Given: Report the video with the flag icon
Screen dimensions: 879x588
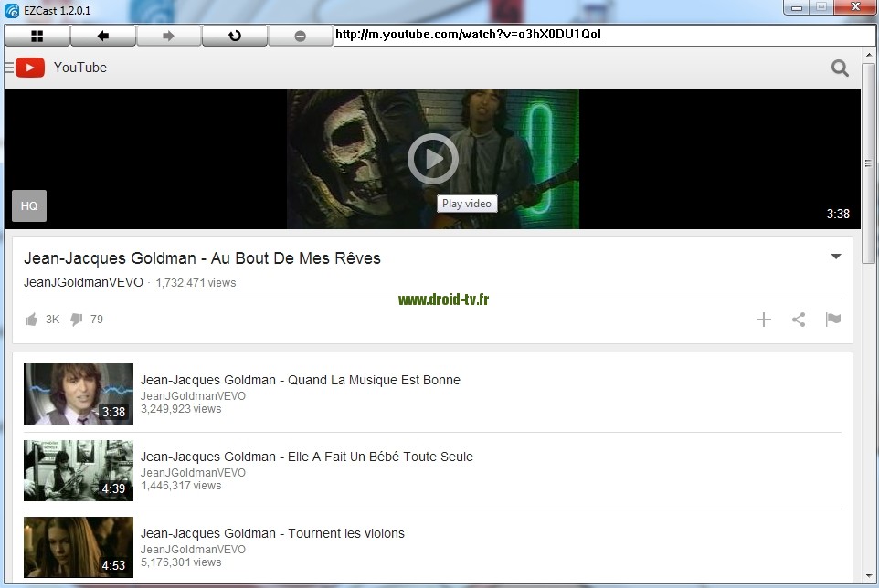Looking at the screenshot, I should pyautogui.click(x=833, y=320).
